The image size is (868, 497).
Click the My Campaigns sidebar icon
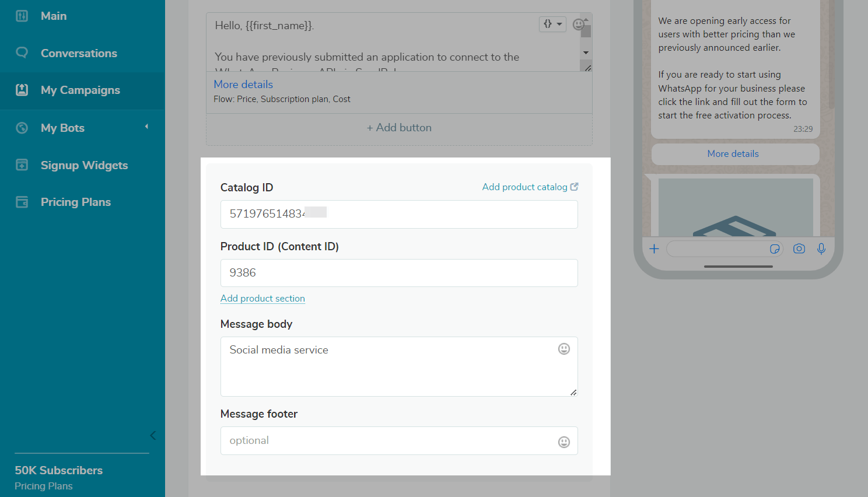pyautogui.click(x=22, y=90)
